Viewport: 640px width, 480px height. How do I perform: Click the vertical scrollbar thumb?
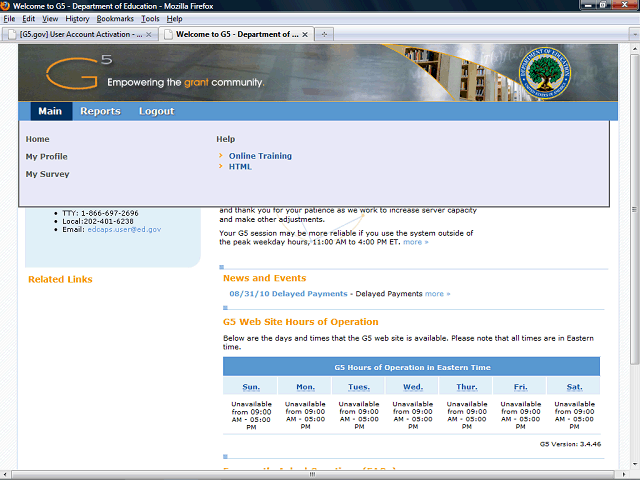click(x=635, y=209)
